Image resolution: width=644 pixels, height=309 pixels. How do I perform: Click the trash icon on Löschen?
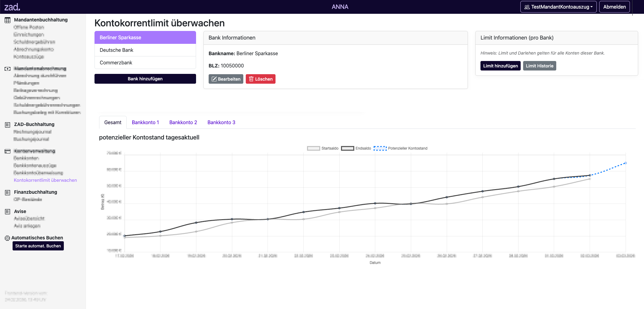coord(251,79)
